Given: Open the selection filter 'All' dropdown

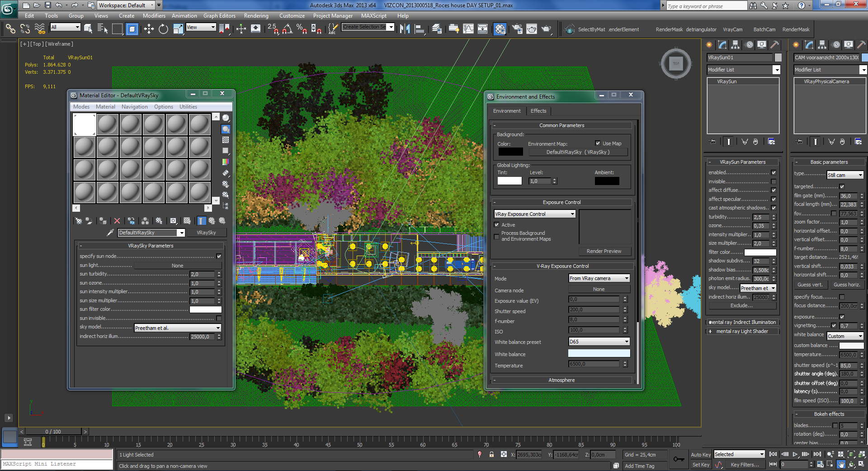Looking at the screenshot, I should pyautogui.click(x=65, y=27).
